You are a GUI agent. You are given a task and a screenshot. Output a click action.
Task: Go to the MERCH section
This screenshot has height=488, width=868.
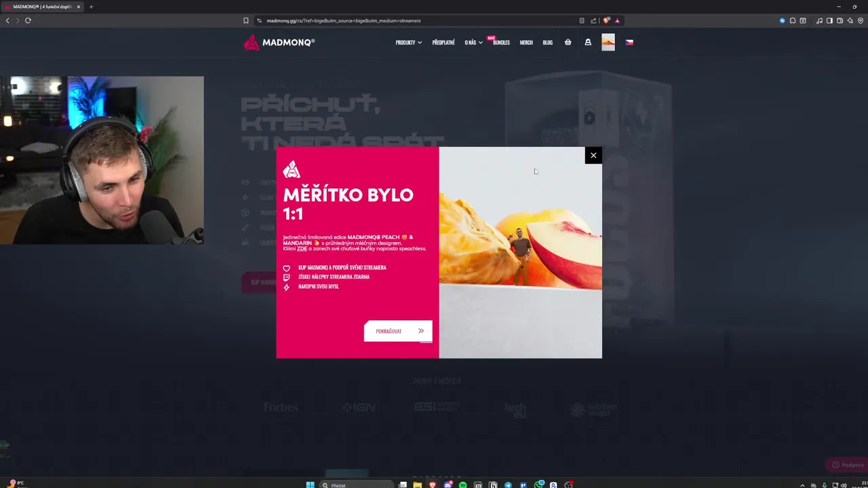[526, 43]
